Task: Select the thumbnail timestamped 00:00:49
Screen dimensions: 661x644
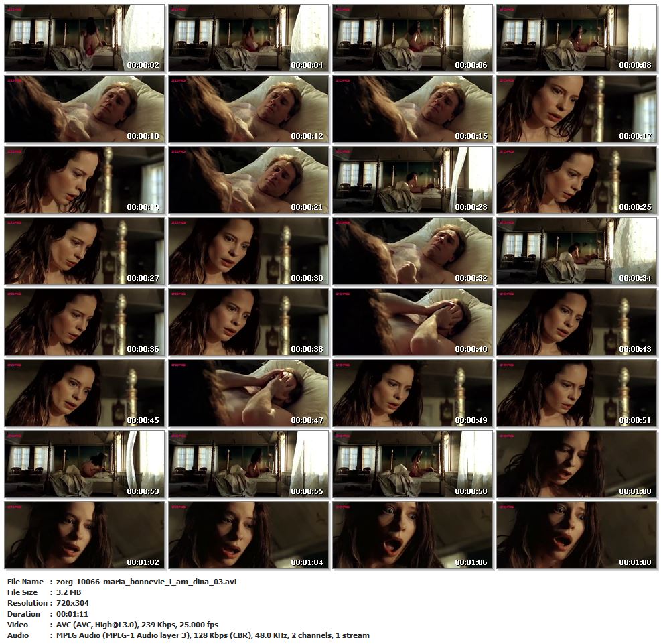Action: coord(413,393)
